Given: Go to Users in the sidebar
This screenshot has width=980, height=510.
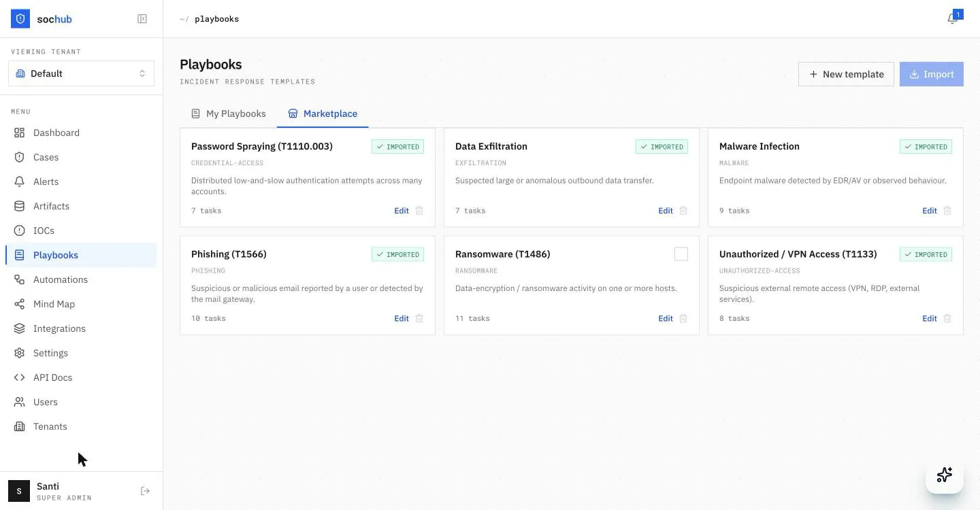Looking at the screenshot, I should (81, 402).
